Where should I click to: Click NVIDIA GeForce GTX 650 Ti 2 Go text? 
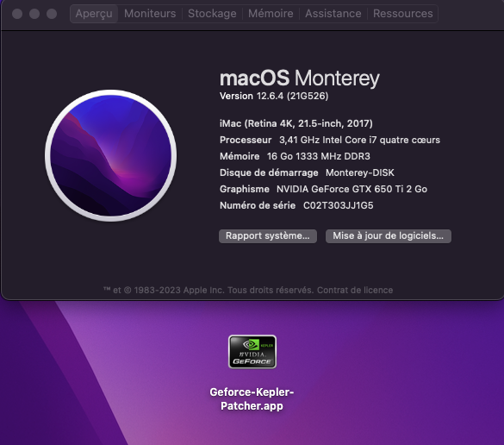click(352, 189)
